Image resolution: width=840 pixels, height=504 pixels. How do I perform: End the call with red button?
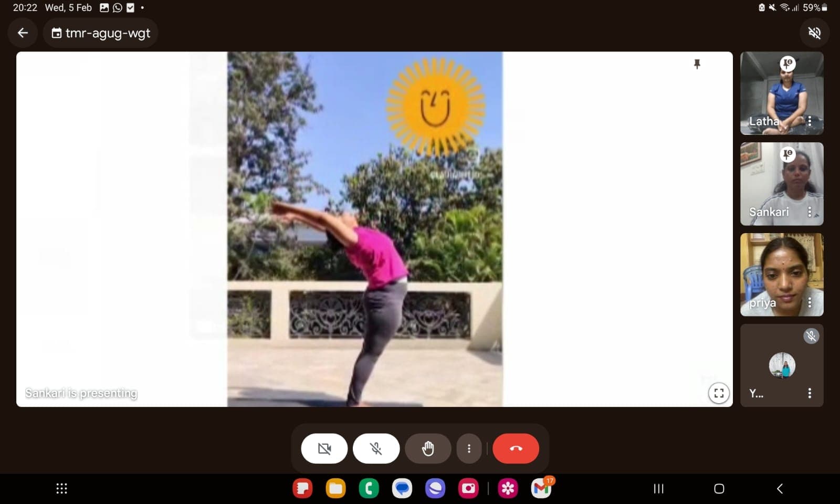pos(516,448)
